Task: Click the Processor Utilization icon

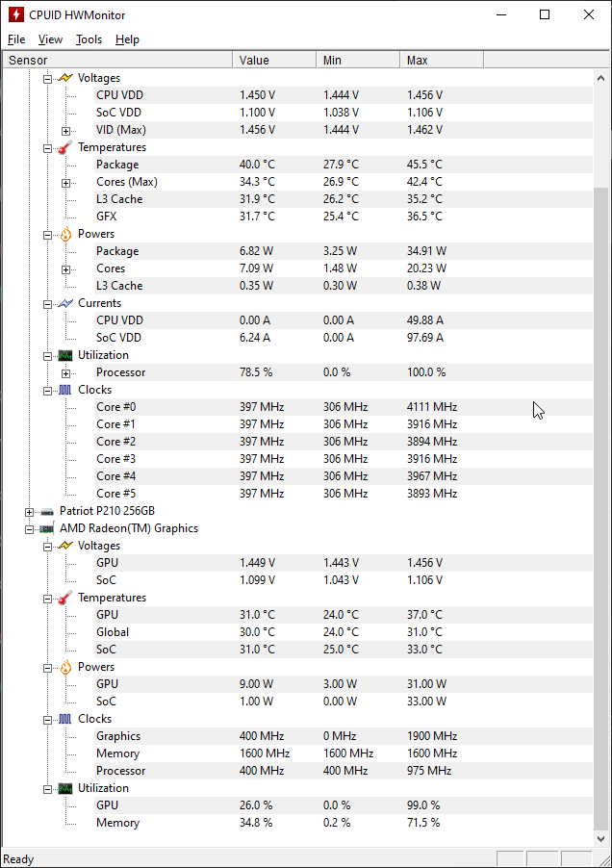Action: [x=64, y=355]
